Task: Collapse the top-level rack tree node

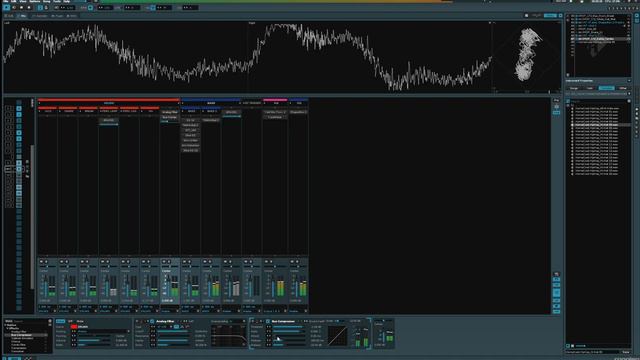Action: pyautogui.click(x=6, y=325)
